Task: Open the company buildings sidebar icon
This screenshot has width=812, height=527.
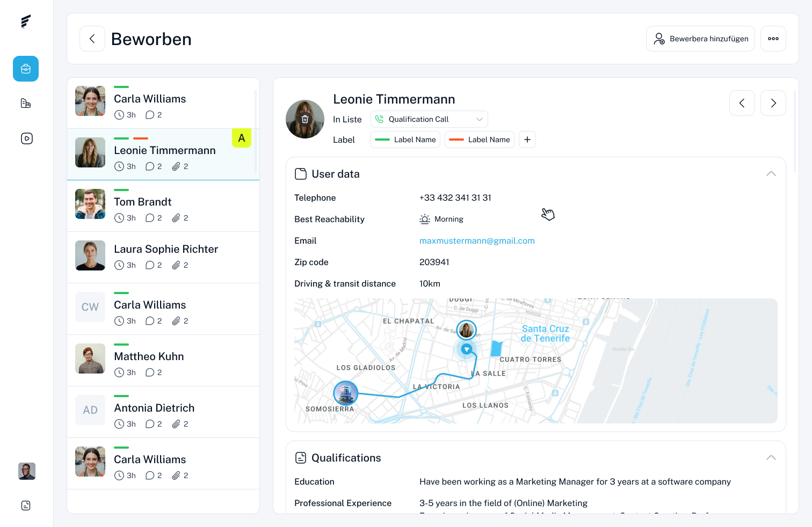Action: coord(26,103)
